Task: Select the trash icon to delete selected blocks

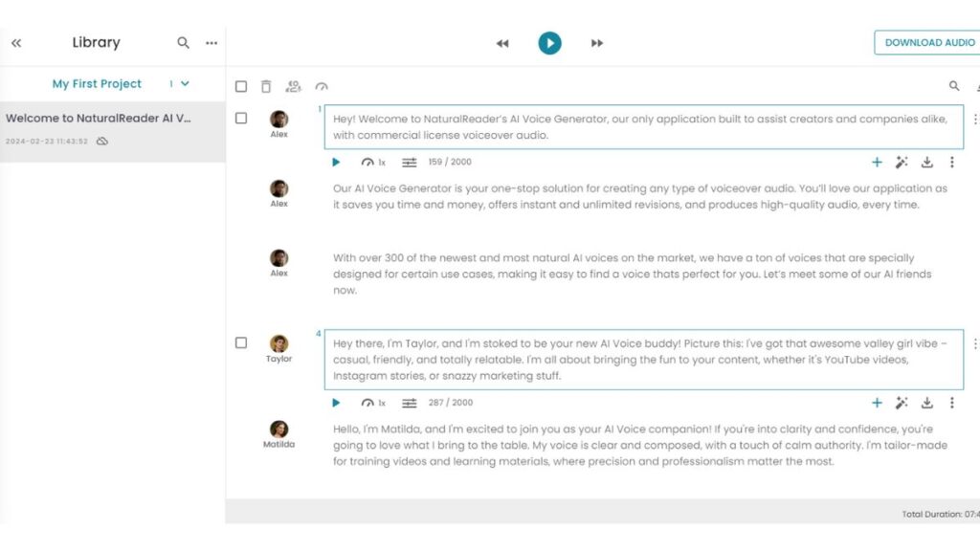Action: [266, 86]
